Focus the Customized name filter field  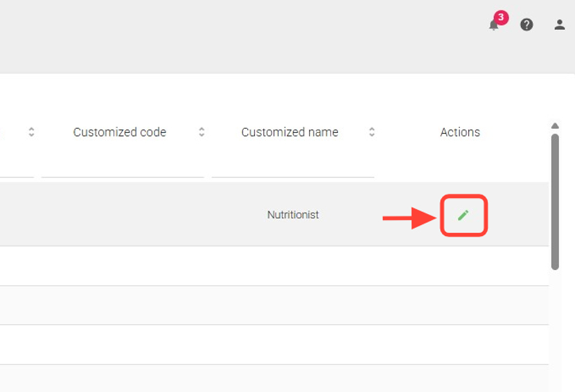click(x=292, y=167)
